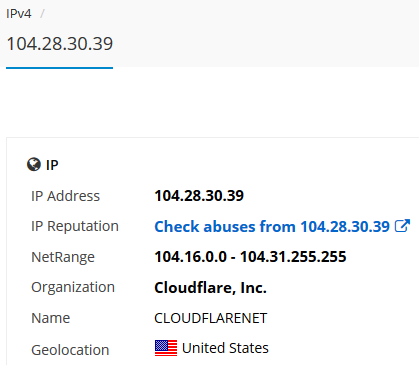Click the Geolocation label
419x365 pixels.
point(70,350)
